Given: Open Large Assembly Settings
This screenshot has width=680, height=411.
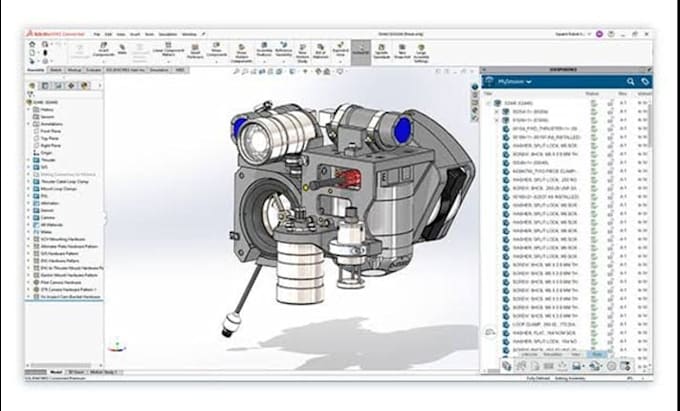Looking at the screenshot, I should coord(421,53).
